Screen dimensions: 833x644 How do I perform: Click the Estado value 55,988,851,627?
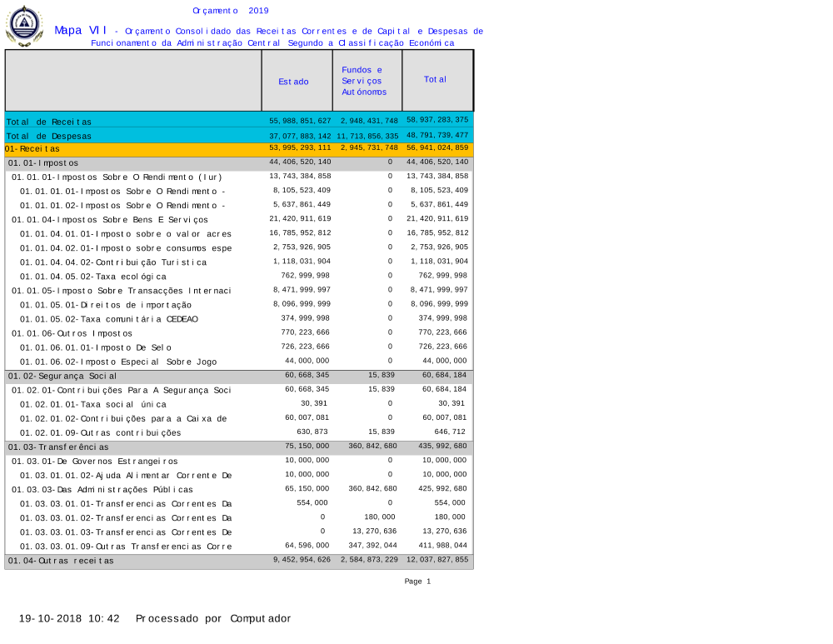300,121
